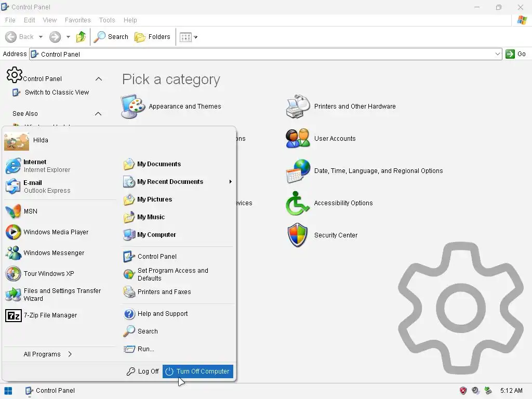Click Hilda's user account picture

(x=17, y=141)
